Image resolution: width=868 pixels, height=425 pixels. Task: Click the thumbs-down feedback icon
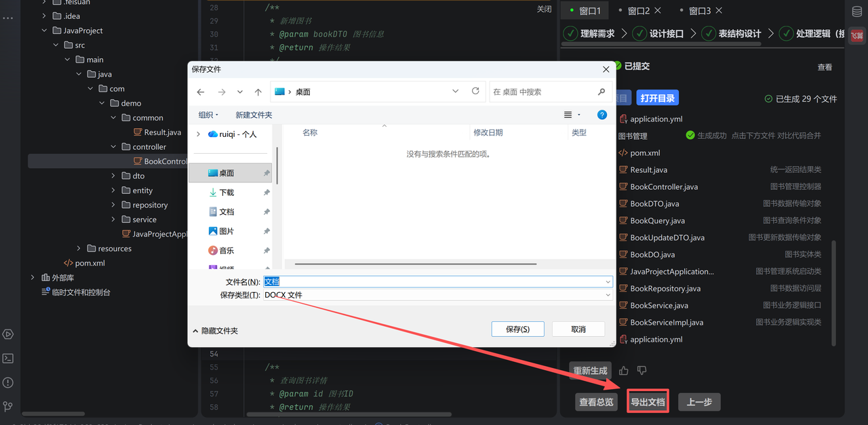(x=642, y=371)
